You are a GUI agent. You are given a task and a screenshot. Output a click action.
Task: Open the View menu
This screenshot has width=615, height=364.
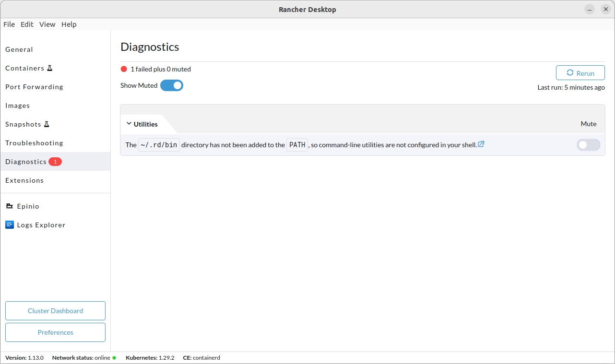47,24
